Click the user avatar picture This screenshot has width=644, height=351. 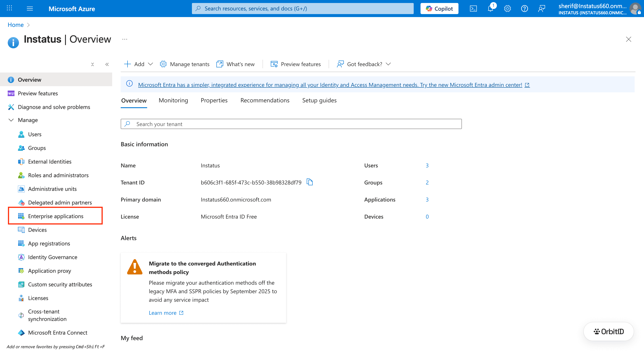click(x=635, y=9)
